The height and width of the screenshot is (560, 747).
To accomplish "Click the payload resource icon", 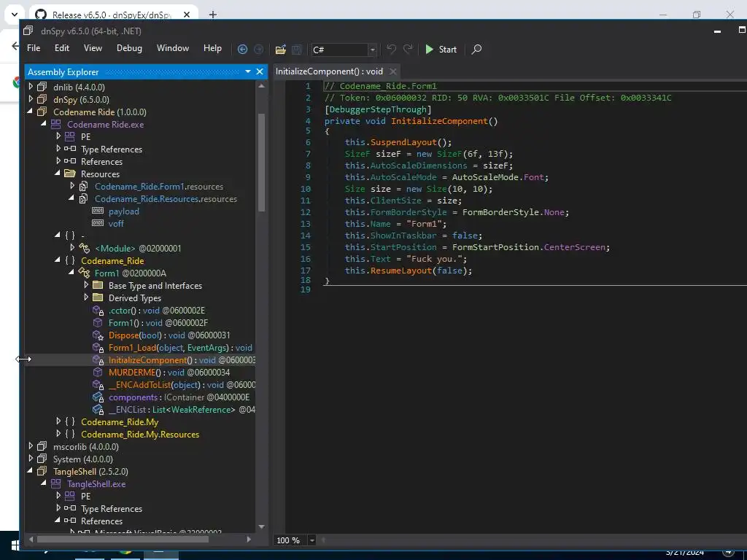I will [98, 211].
